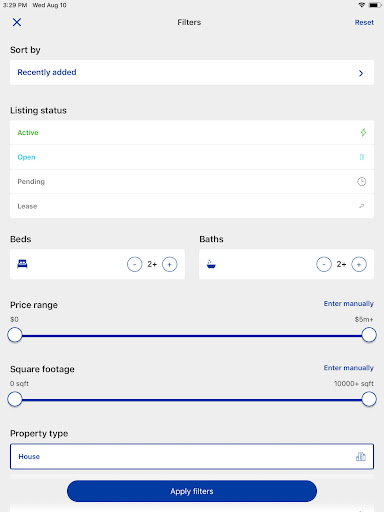Tap the Lease key icon
Screen dimensions: 384x512
(x=362, y=206)
